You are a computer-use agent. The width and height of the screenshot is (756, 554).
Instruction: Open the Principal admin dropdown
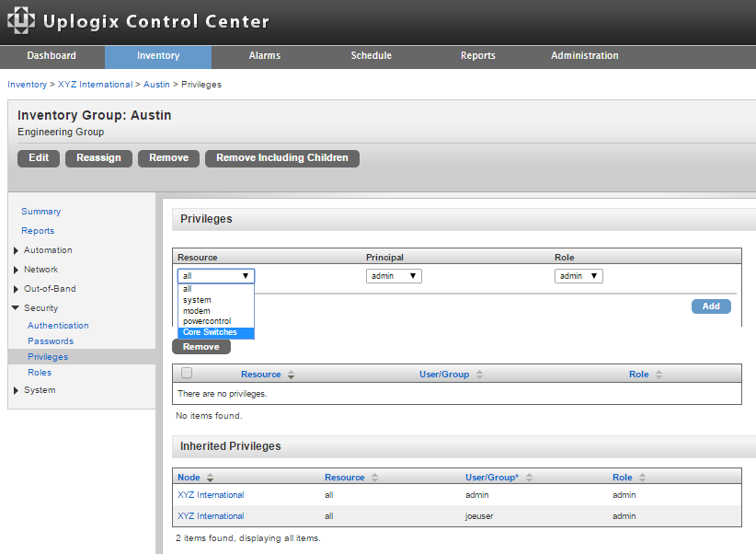[x=394, y=276]
